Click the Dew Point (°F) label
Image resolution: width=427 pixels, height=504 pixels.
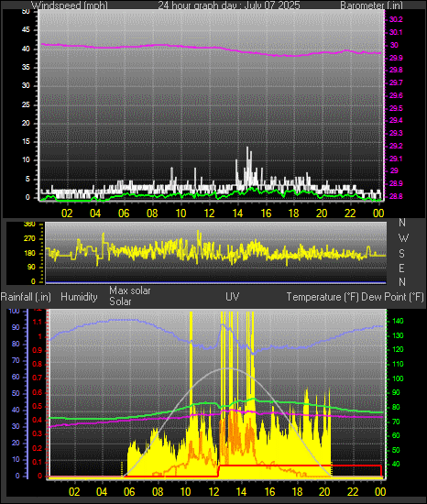pos(392,297)
